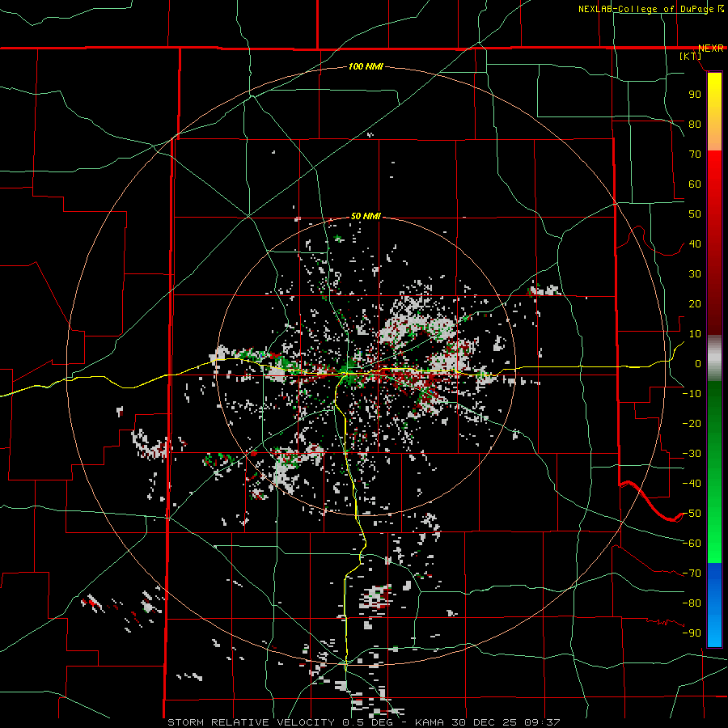The image size is (728, 728).
Task: Click the "30" value on velocity scale
Action: 695,274
